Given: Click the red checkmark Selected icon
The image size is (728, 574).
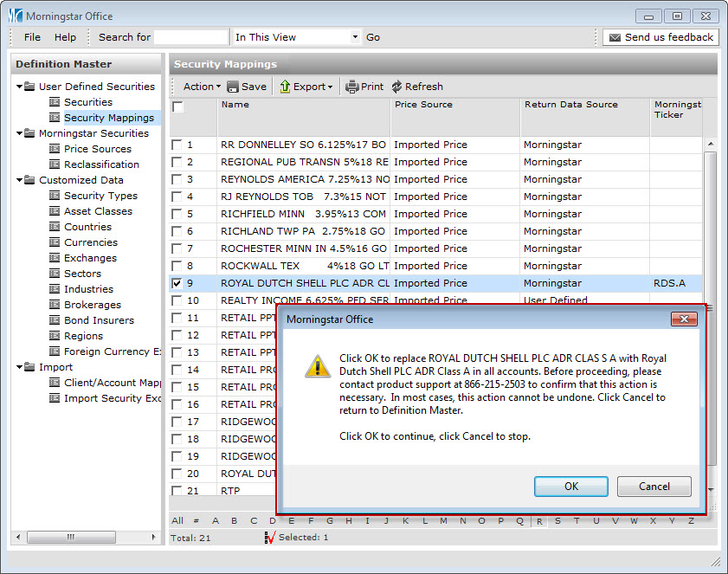Looking at the screenshot, I should pos(270,538).
